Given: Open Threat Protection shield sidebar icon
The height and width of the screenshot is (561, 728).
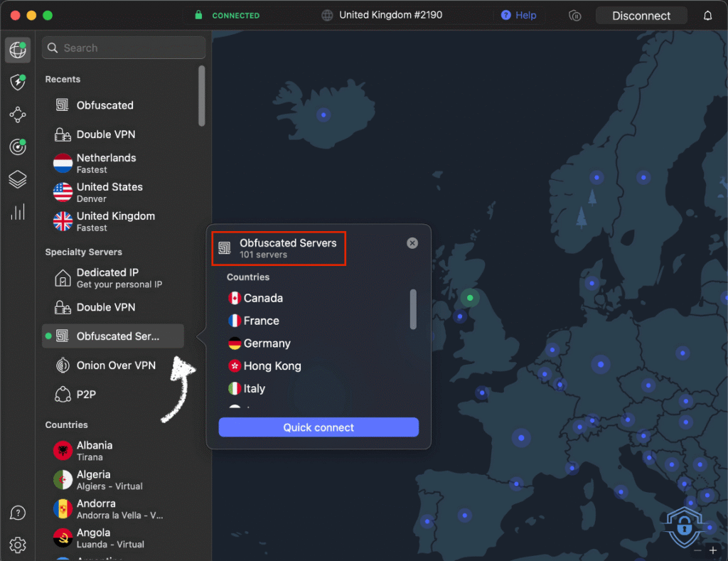Looking at the screenshot, I should point(18,82).
